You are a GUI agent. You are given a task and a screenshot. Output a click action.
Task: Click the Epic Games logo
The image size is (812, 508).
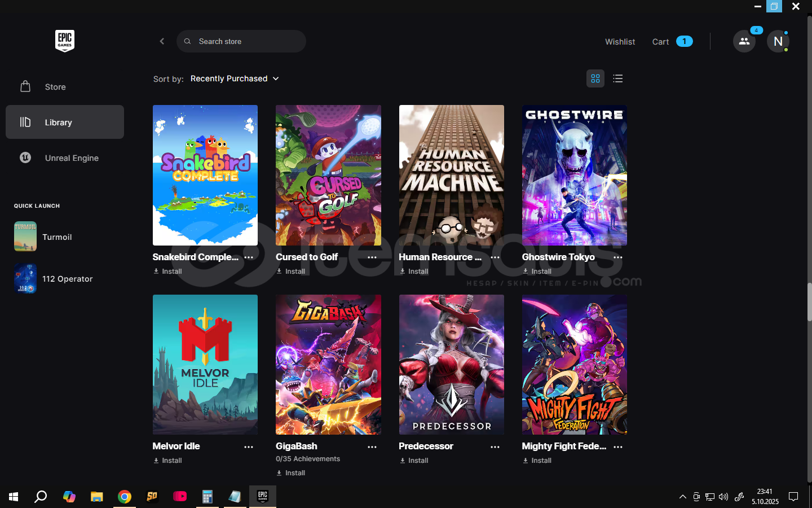pyautogui.click(x=65, y=41)
